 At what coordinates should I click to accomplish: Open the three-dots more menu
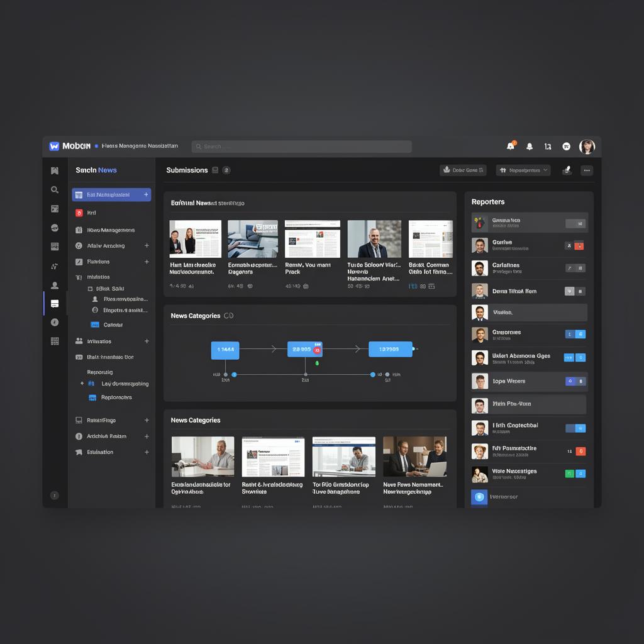(x=587, y=170)
